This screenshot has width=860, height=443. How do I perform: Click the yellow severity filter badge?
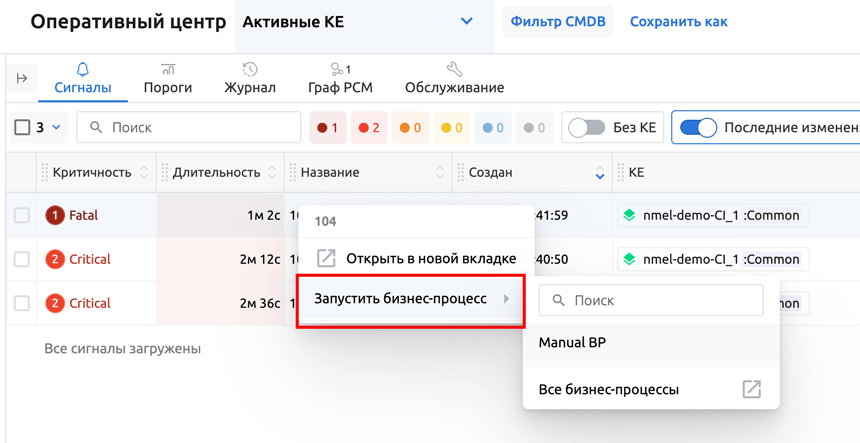point(452,128)
